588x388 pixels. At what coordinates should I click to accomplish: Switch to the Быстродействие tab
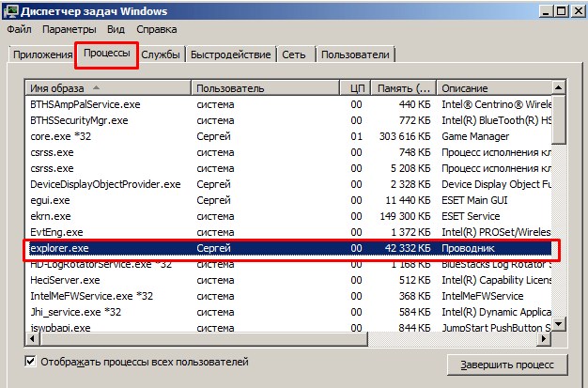tap(231, 54)
